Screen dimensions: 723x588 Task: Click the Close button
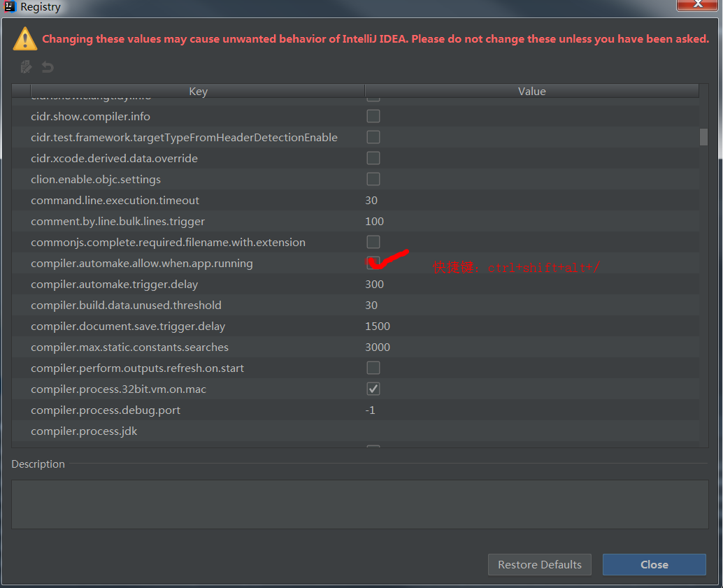pos(654,564)
